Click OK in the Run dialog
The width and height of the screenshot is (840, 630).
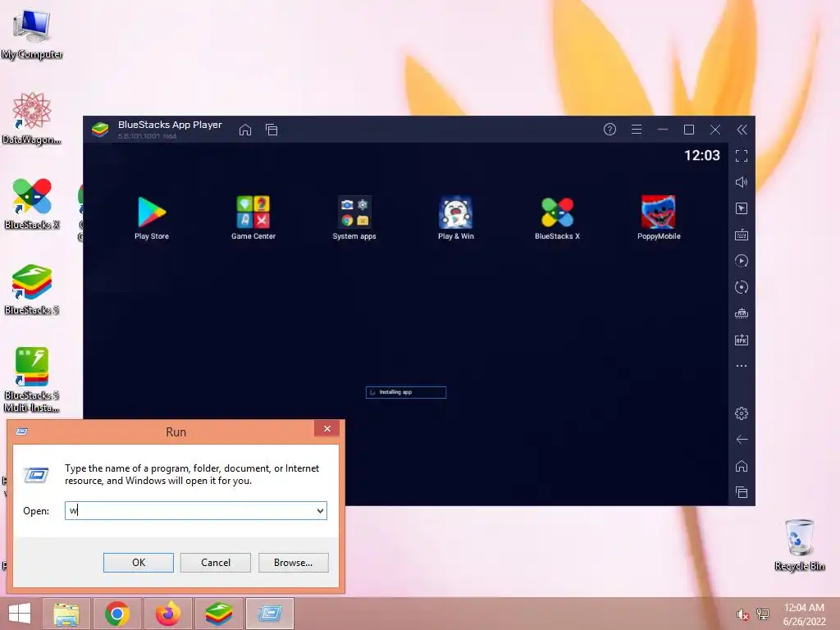pyautogui.click(x=138, y=563)
